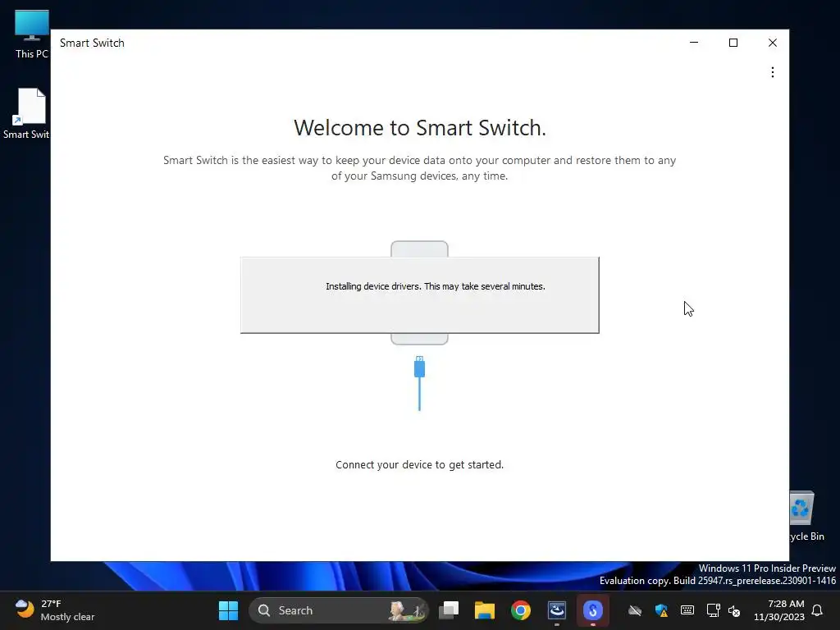Viewport: 840px width, 630px height.
Task: Open the muted volume tray icon
Action: point(734,610)
